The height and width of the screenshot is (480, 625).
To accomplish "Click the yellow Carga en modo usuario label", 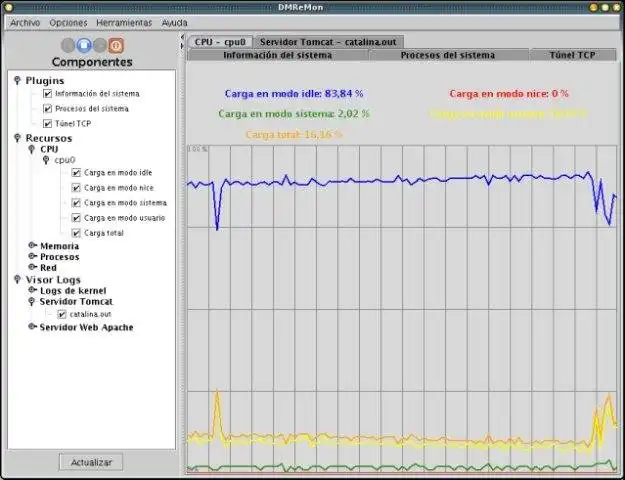I will (x=508, y=114).
